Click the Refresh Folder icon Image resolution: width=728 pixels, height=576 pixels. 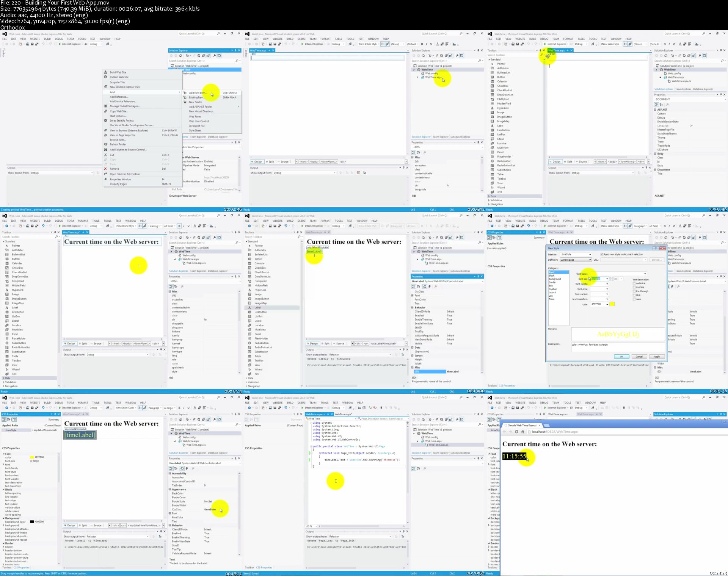coord(106,144)
